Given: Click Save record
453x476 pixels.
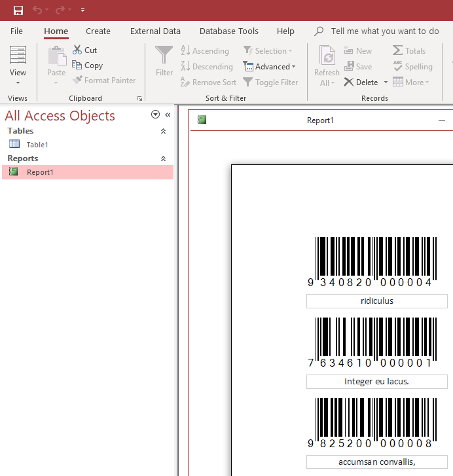Looking at the screenshot, I should click(358, 67).
